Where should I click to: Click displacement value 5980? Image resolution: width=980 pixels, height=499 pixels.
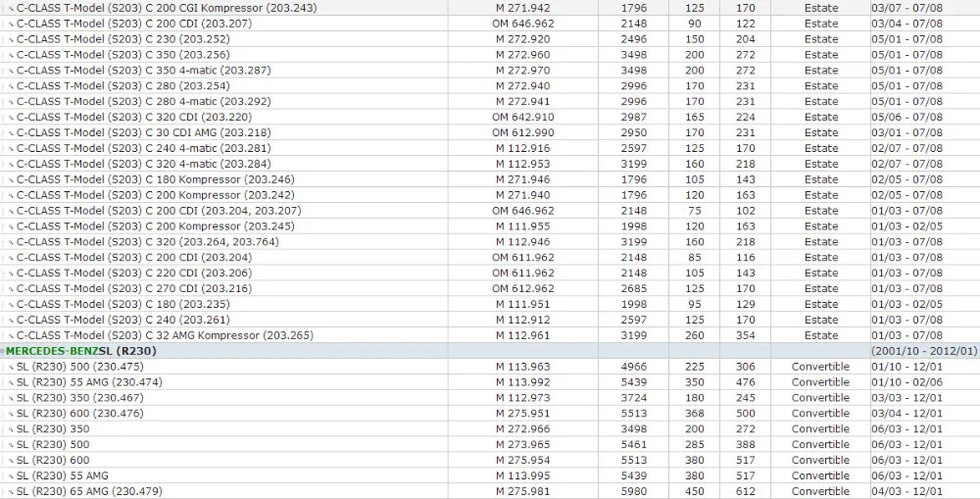coord(634,491)
